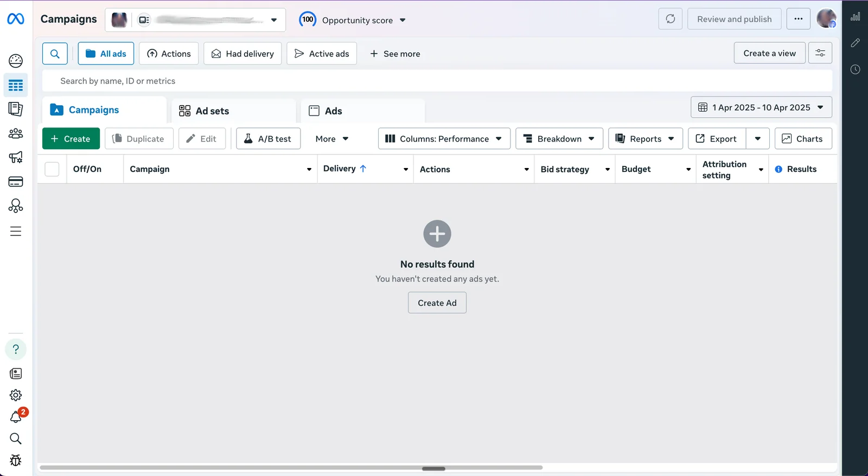
Task: Expand the Export options arrow
Action: 758,139
